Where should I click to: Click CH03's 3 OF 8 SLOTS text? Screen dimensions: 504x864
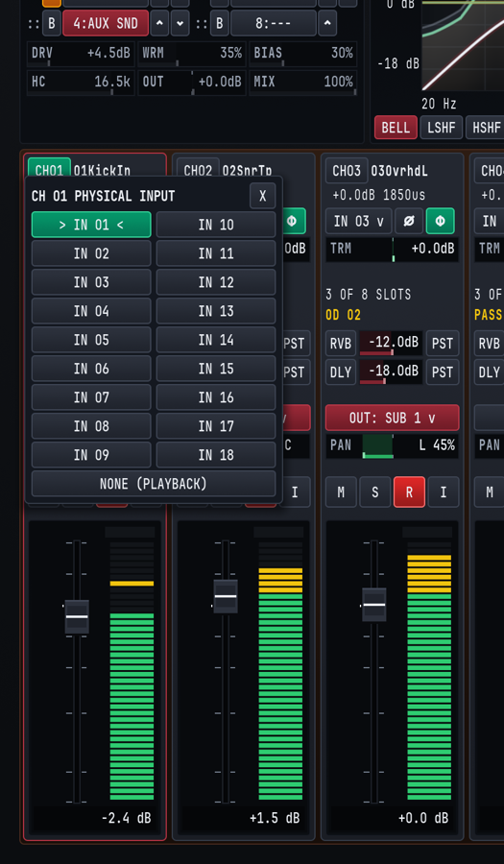(369, 295)
